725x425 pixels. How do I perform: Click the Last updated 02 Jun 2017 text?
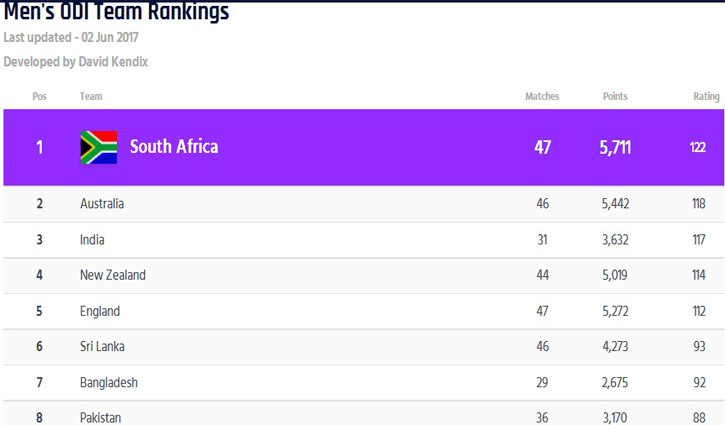pos(71,37)
